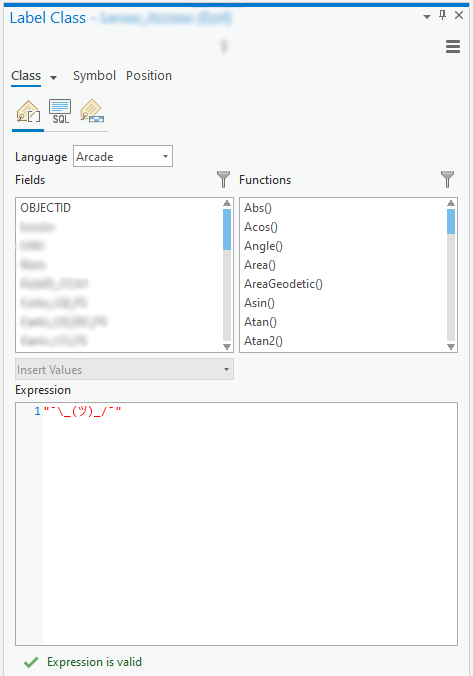Open the Insert Values dropdown
This screenshot has width=473, height=676.
(x=124, y=369)
